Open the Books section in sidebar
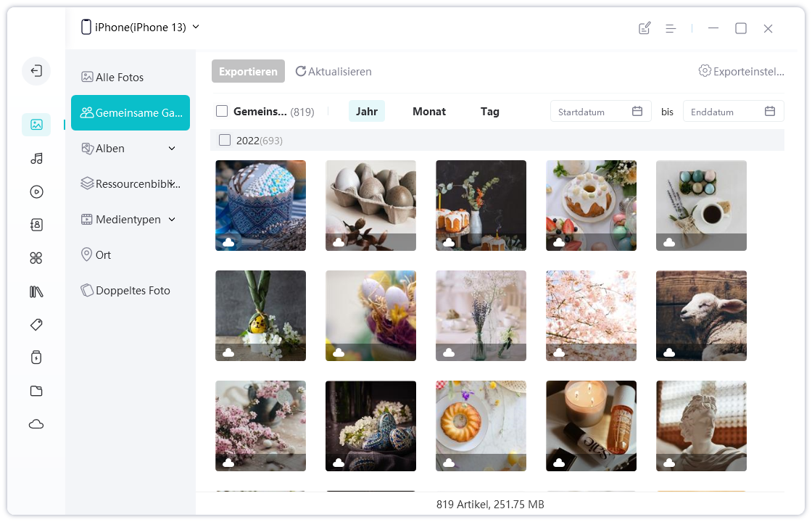Screen dimensions: 812x522 pyautogui.click(x=36, y=291)
